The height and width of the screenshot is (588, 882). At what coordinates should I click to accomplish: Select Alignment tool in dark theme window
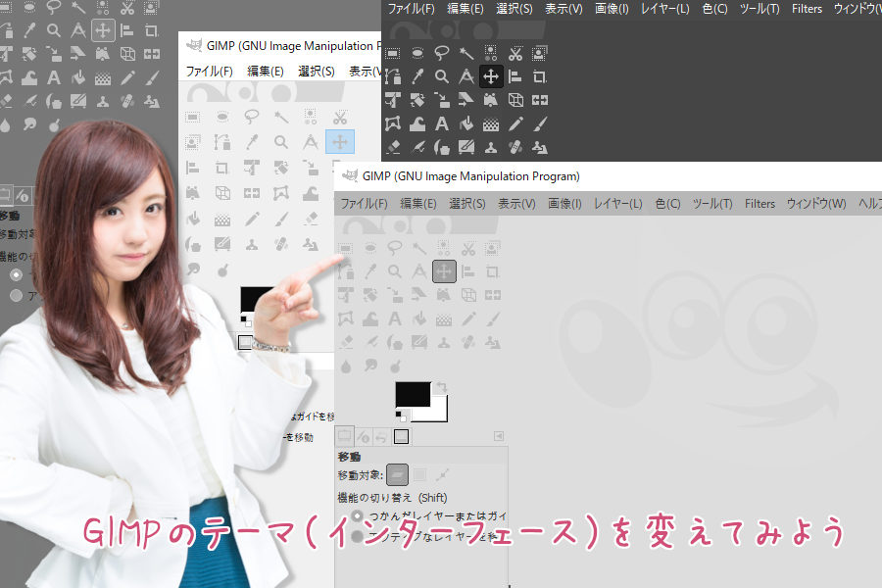(515, 76)
